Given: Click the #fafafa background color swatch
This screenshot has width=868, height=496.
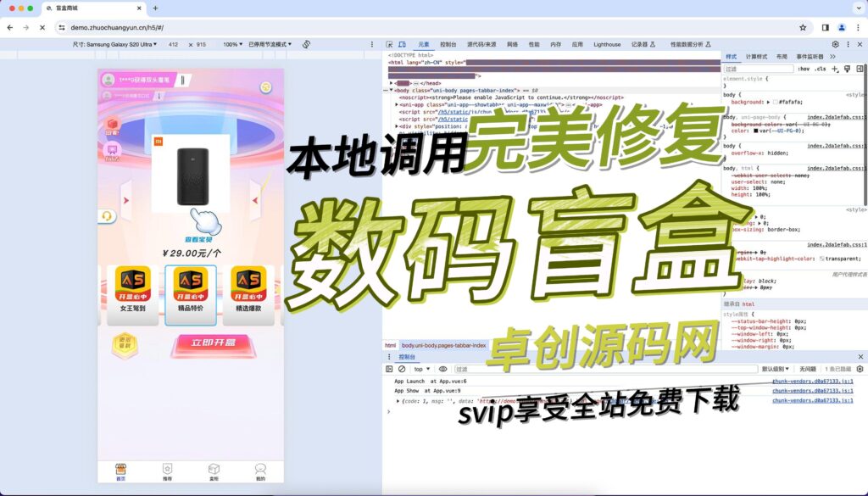Looking at the screenshot, I should (x=776, y=102).
